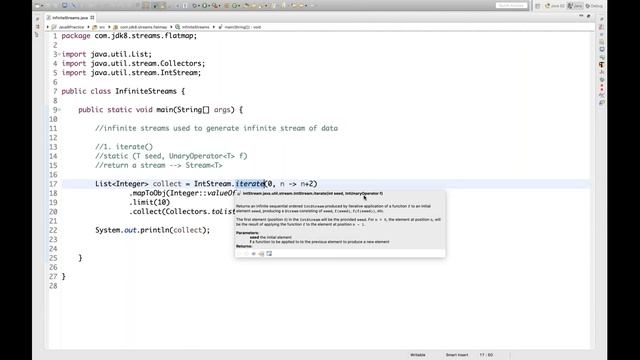Click the trim icon above the left sidebar
Image resolution: width=640 pixels, height=360 pixels.
[37, 19]
